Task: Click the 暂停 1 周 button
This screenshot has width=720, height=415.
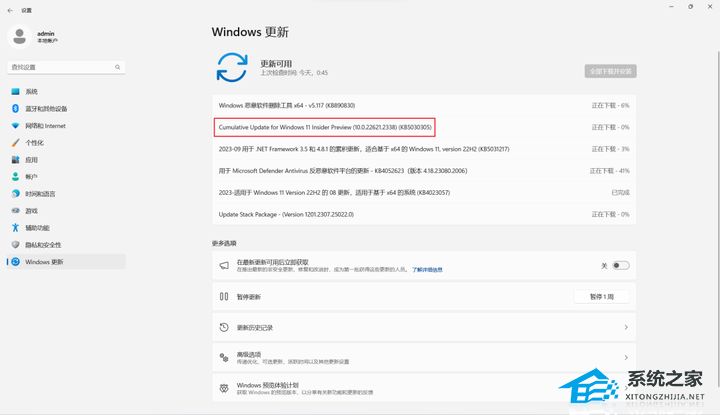Action: pos(602,297)
